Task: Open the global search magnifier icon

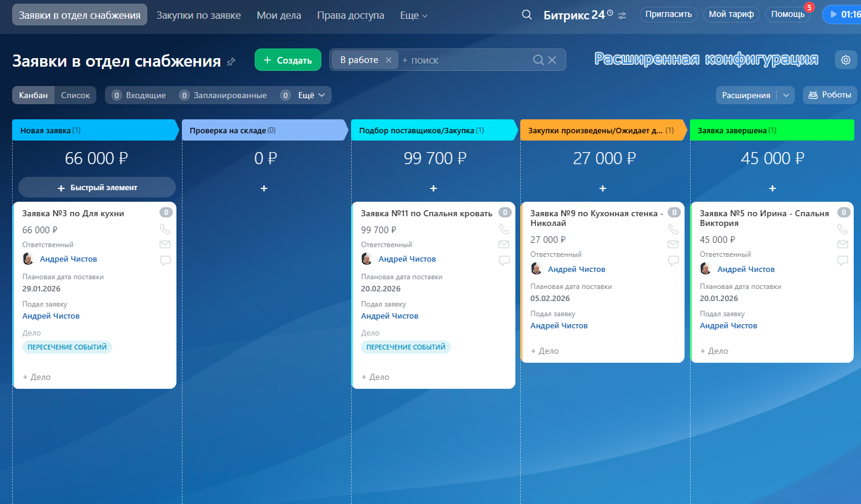Action: click(527, 15)
